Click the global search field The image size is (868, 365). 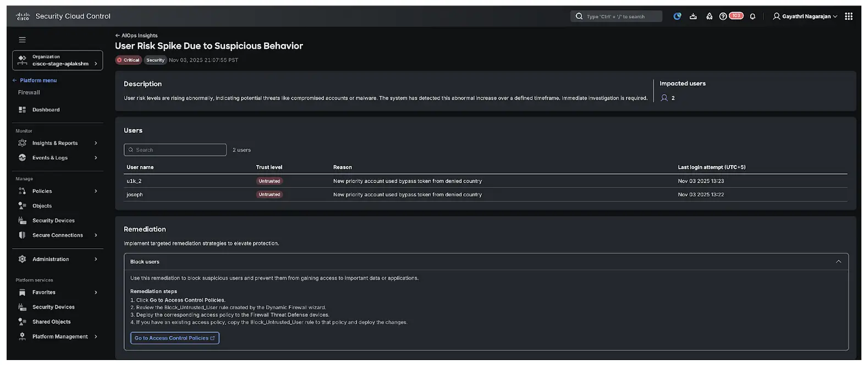(x=616, y=16)
